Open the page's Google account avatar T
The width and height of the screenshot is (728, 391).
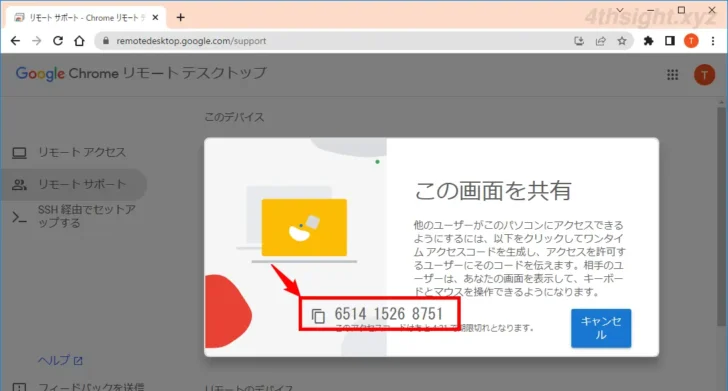[x=704, y=75]
